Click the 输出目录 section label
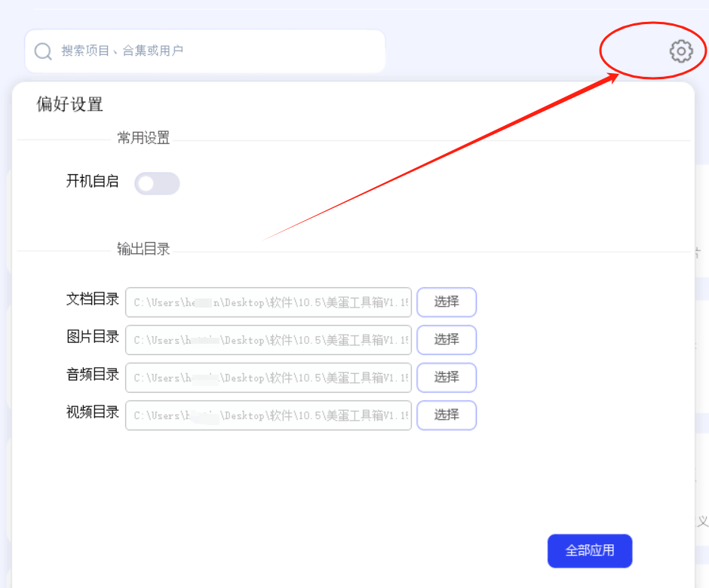Screen dimensions: 709x588 143,249
